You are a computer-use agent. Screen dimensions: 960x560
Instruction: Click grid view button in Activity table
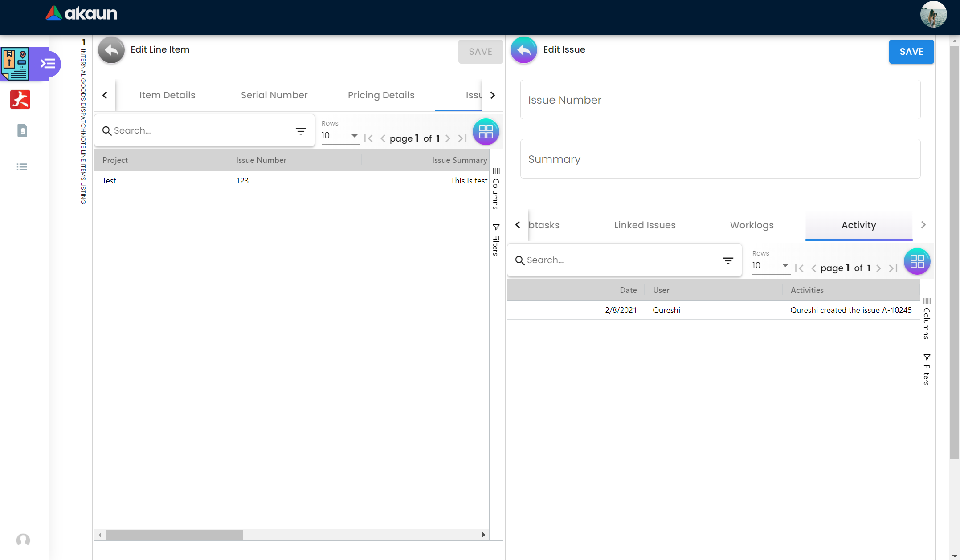(916, 261)
